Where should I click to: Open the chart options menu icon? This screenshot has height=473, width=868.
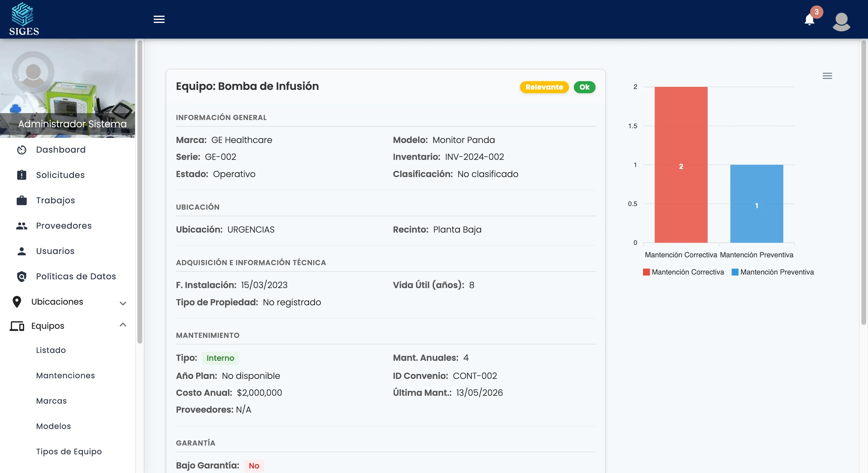(827, 76)
